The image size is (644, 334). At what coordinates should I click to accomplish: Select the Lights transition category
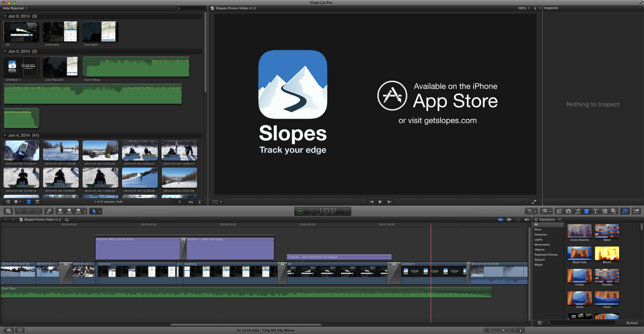point(539,240)
